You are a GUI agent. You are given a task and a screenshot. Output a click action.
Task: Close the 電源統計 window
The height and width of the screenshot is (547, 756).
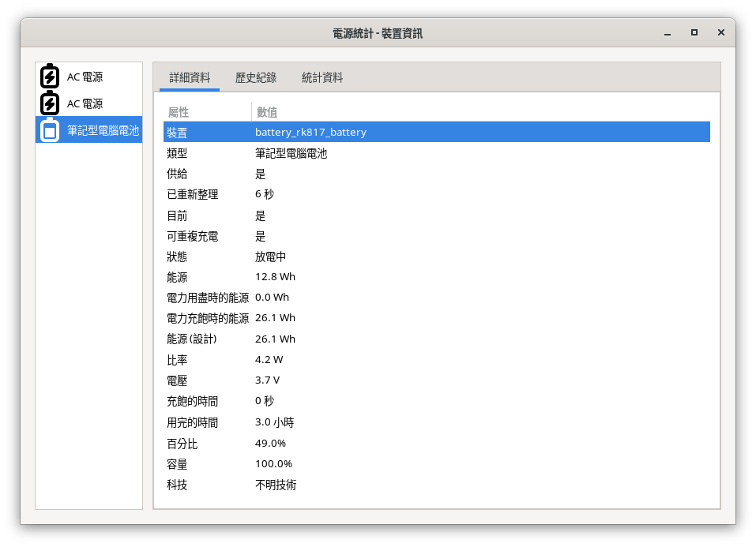pos(721,32)
